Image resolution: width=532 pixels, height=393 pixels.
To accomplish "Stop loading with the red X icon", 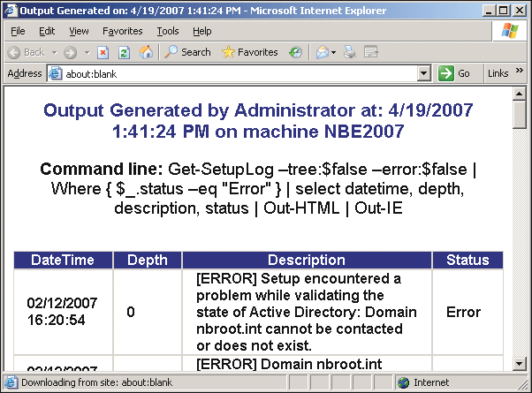I will pos(103,53).
